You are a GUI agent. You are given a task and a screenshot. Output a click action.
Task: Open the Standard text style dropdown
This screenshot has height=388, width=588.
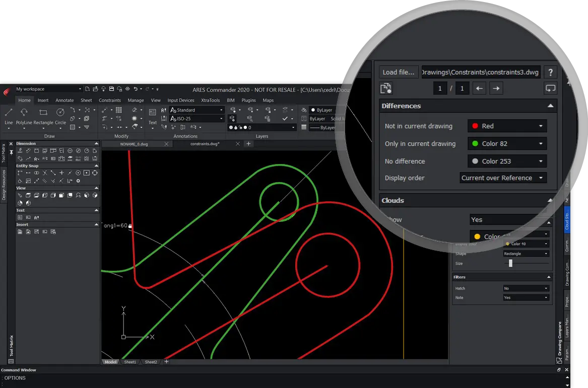pyautogui.click(x=197, y=110)
